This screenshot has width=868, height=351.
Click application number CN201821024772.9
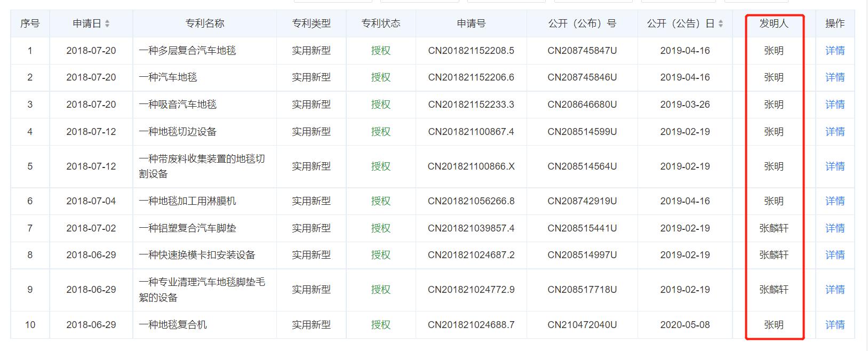pyautogui.click(x=471, y=290)
